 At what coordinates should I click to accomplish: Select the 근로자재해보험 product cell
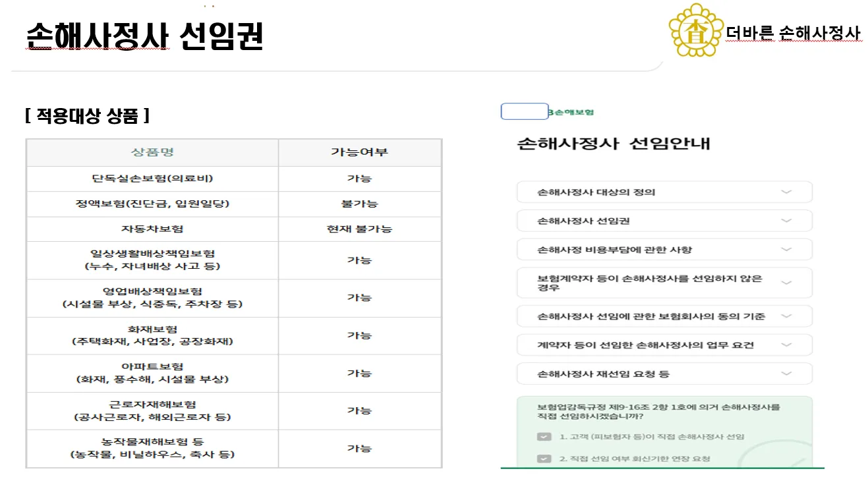pos(152,410)
